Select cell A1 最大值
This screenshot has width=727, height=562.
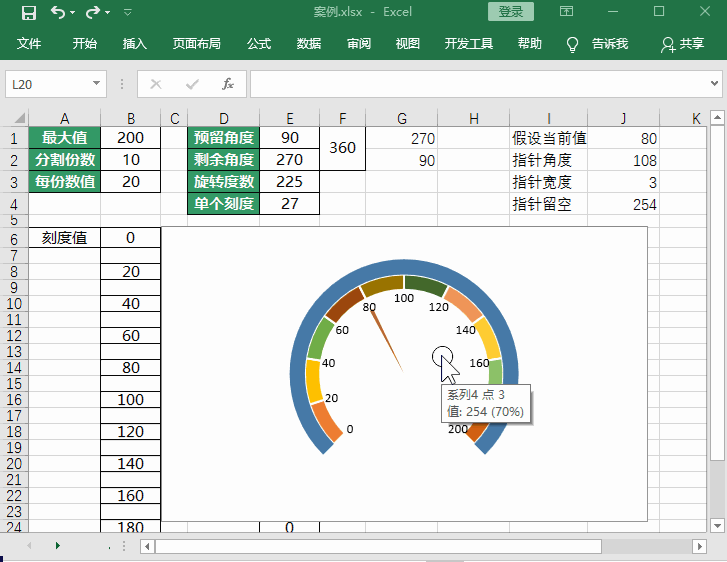pos(64,138)
